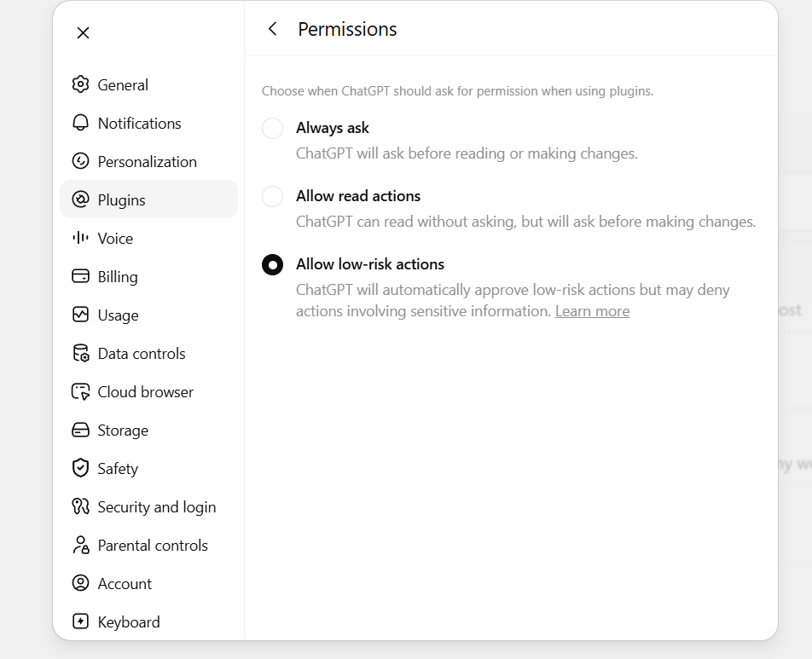The width and height of the screenshot is (812, 659).
Task: Open the Safety settings label
Action: [x=118, y=469]
